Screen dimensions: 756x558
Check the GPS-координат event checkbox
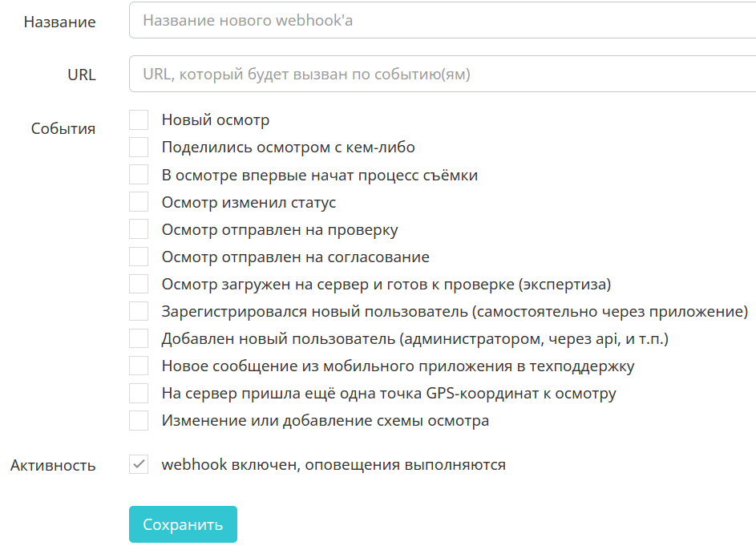[139, 393]
